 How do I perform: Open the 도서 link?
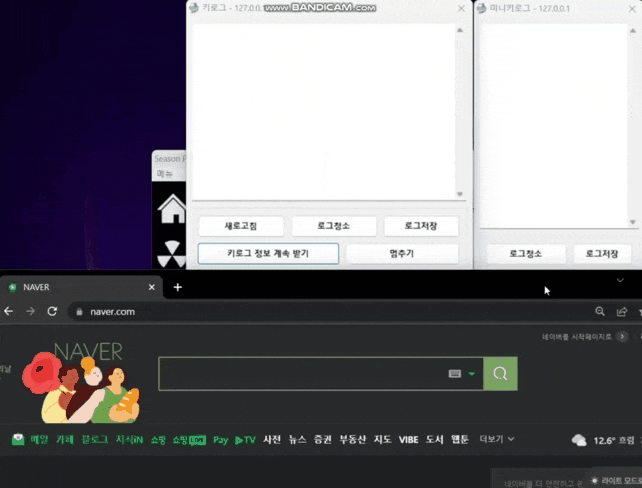click(x=434, y=440)
